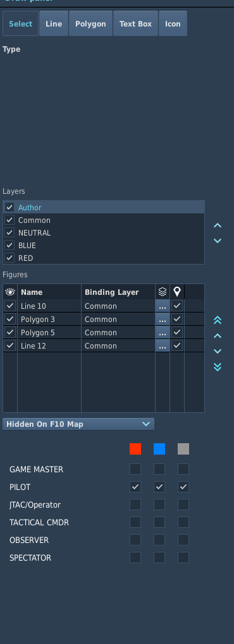Viewport: 234px width, 644px height.
Task: Open layer options button for Polygon 3
Action: point(163,319)
